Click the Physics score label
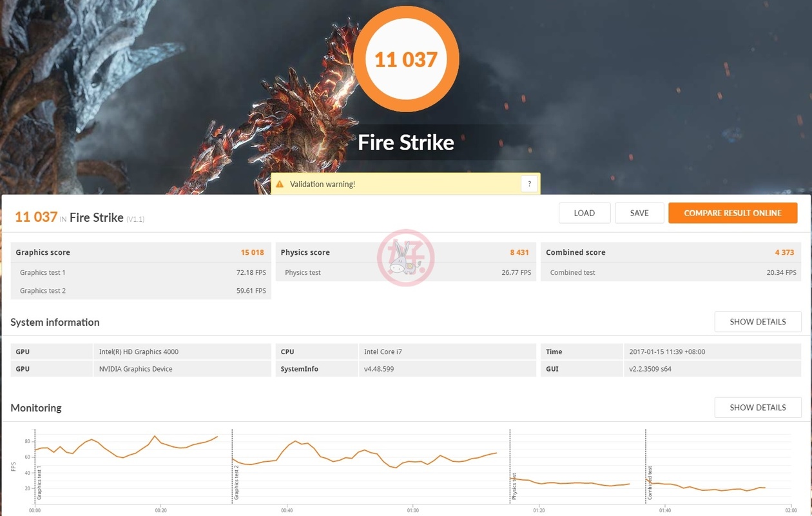Screen dimensions: 812x516 (x=305, y=252)
